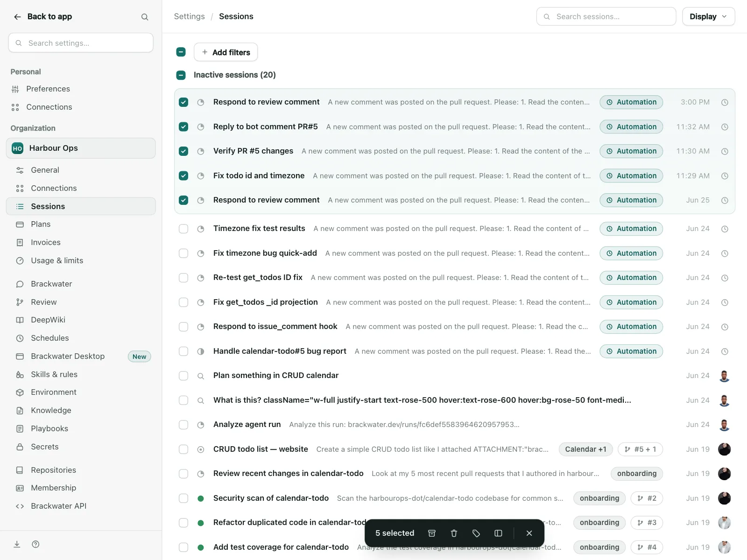Check Fix timezone bug quick-add checkbox

[x=183, y=253]
